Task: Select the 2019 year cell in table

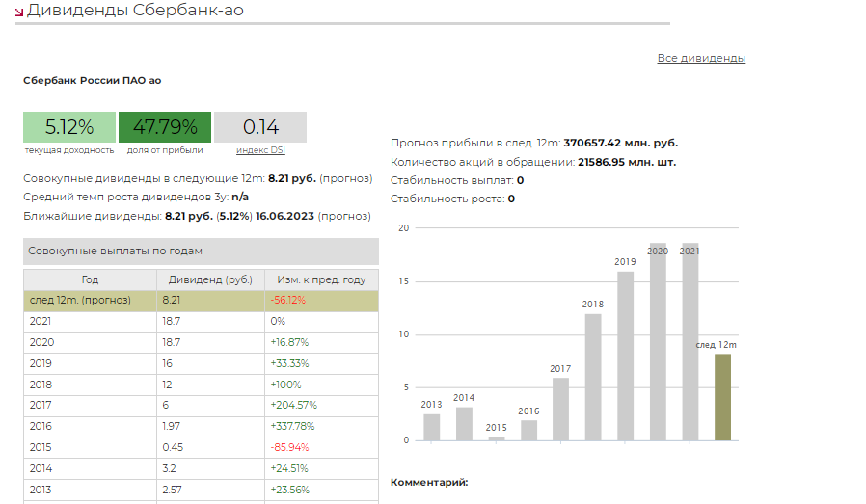Action: 90,363
